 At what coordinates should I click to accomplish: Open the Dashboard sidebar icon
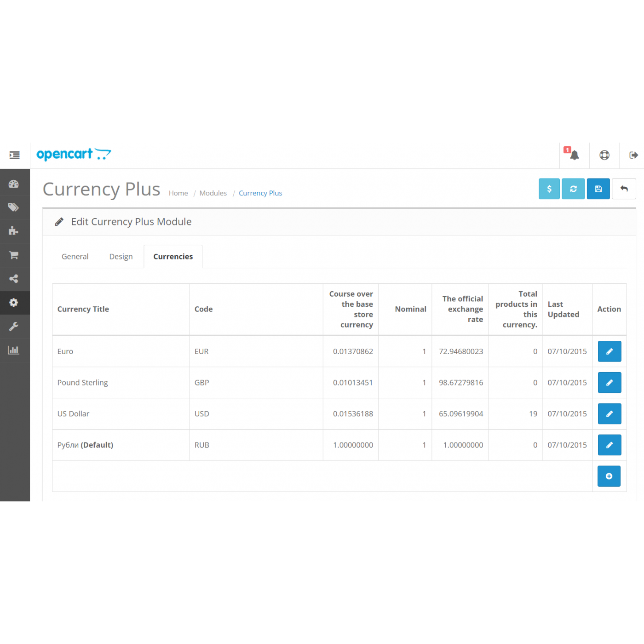[x=14, y=184]
